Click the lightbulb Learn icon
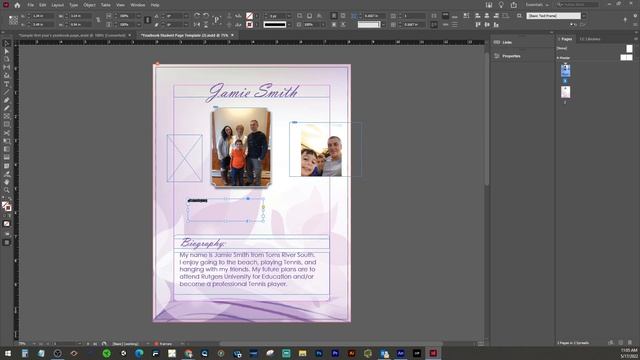 coord(501,5)
